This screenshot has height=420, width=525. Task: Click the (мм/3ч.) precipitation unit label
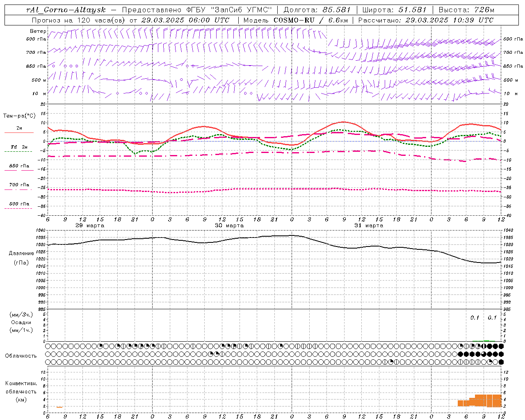tap(21, 315)
